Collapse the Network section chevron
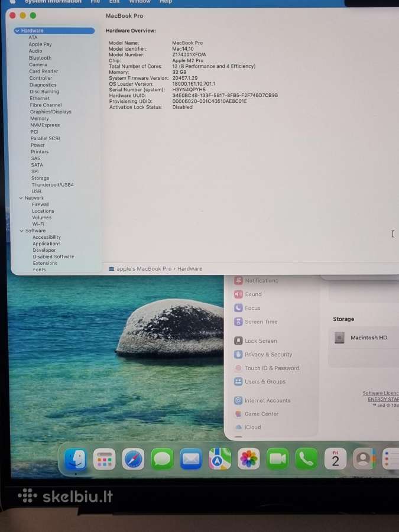This screenshot has width=399, height=532. pos(21,198)
